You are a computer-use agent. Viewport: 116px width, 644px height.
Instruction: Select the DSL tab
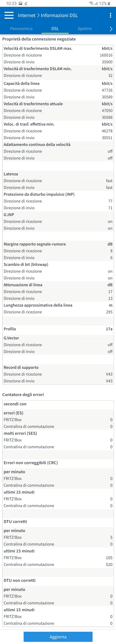[55, 29]
